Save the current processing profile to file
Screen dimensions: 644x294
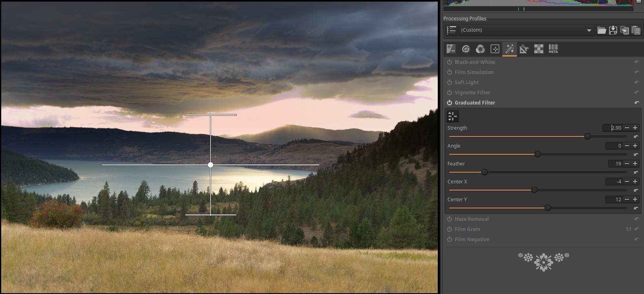(x=613, y=30)
